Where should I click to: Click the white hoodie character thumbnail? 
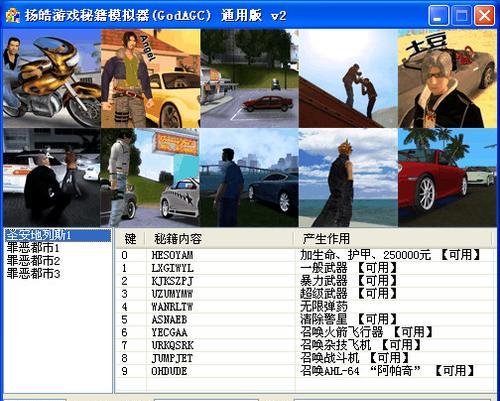tap(151, 178)
